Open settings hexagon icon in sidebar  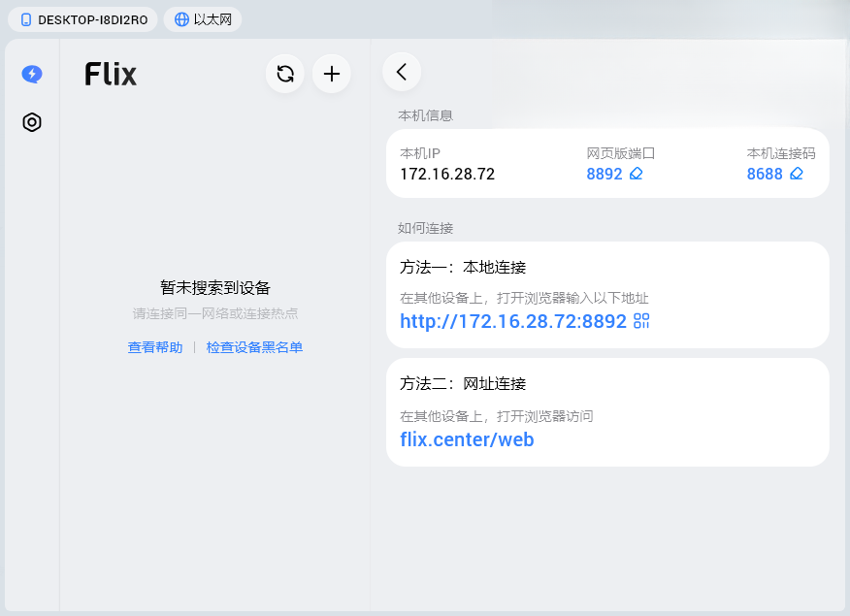tap(32, 122)
